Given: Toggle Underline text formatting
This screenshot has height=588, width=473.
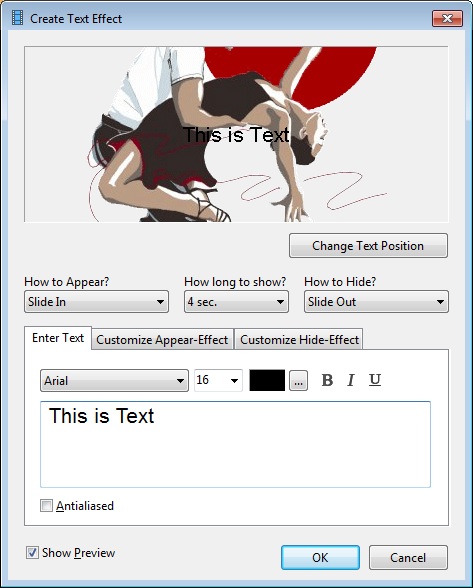Looking at the screenshot, I should click(x=375, y=380).
